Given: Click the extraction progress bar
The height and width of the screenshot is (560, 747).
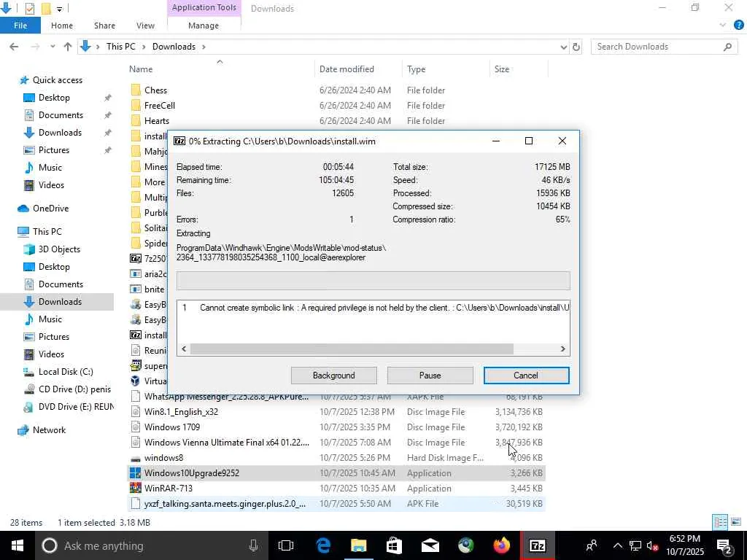Looking at the screenshot, I should pos(373,281).
